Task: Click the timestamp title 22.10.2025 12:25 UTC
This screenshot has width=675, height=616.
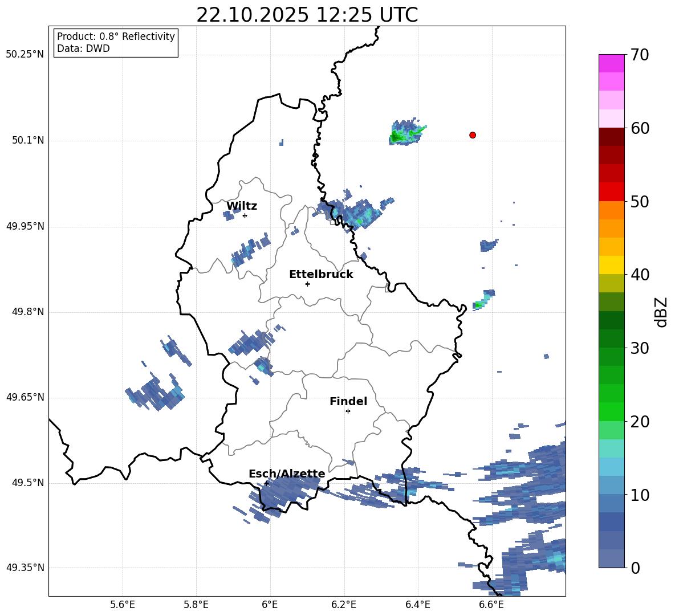Action: pos(307,15)
